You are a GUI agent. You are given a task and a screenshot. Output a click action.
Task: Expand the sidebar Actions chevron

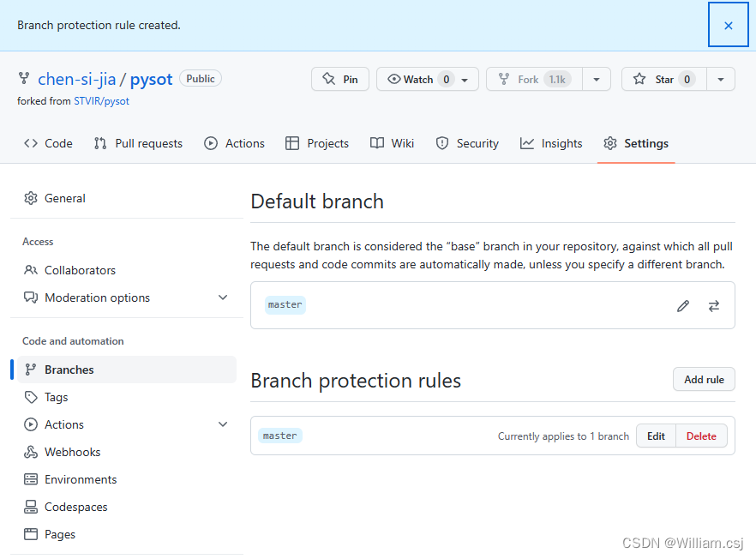223,424
